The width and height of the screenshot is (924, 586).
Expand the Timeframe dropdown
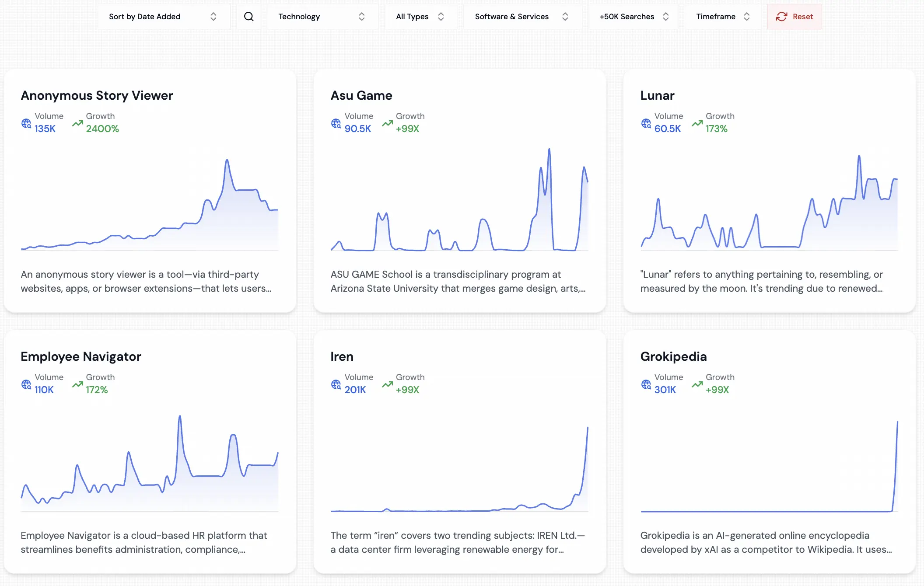[722, 17]
